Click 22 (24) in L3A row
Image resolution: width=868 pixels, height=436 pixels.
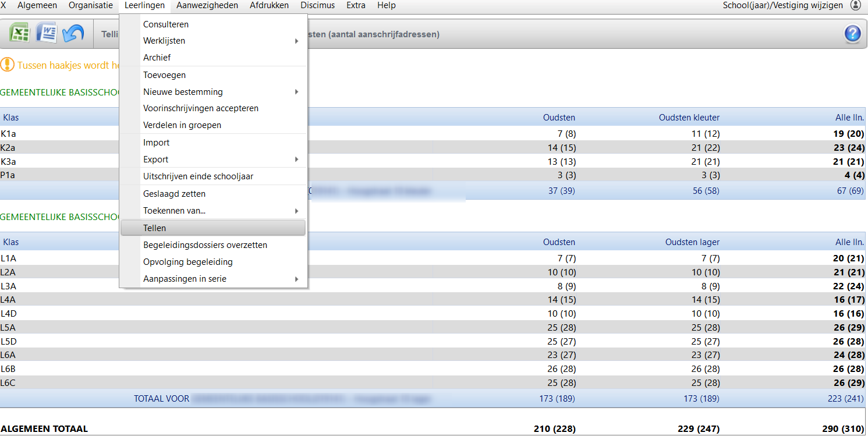pyautogui.click(x=849, y=286)
